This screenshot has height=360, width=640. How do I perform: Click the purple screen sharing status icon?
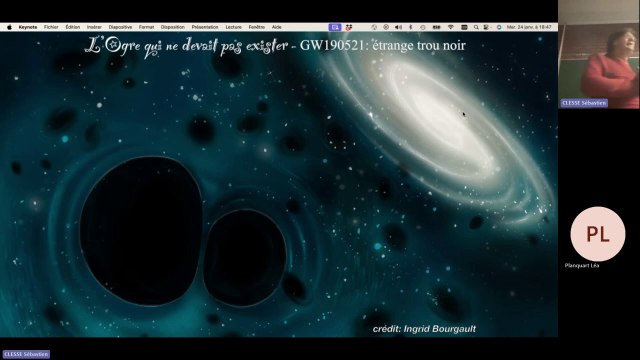click(x=335, y=27)
